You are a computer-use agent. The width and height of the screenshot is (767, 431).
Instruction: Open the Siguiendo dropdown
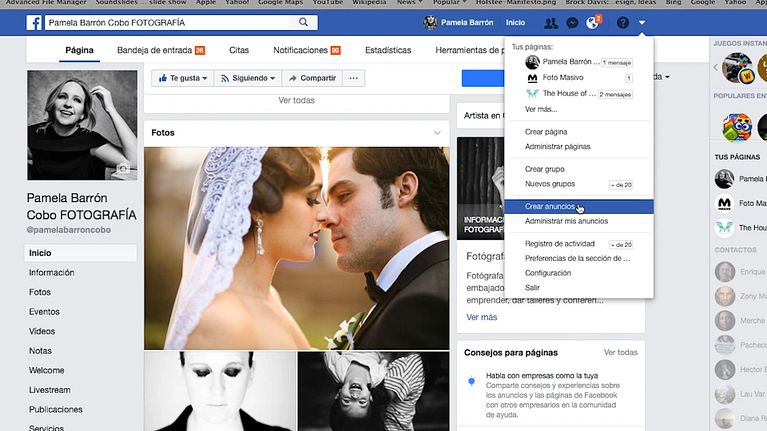pos(245,78)
